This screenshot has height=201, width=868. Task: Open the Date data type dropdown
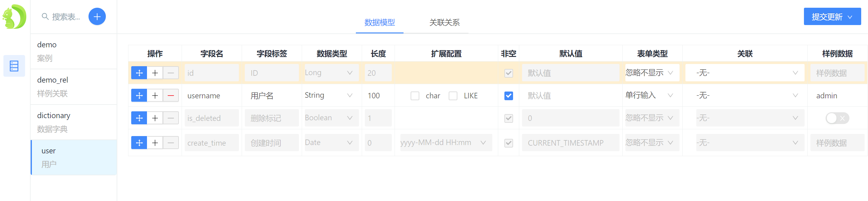point(331,143)
